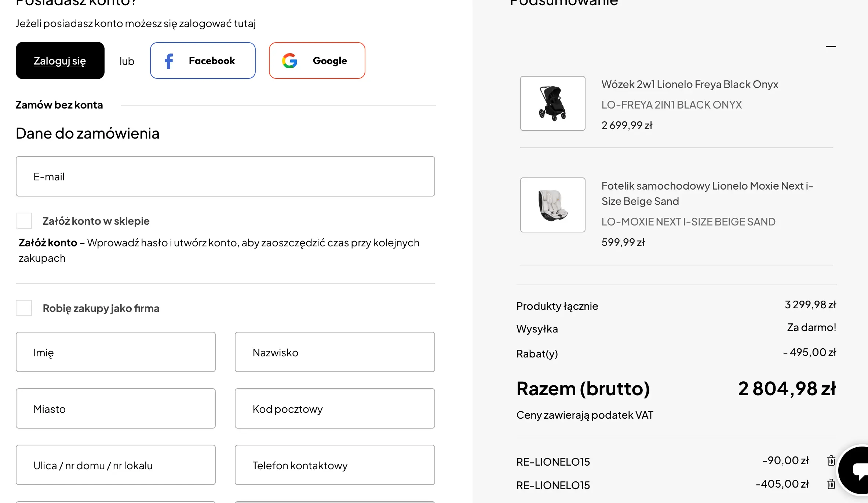Click the Za darmo! shipping value
The height and width of the screenshot is (503, 868).
click(x=812, y=327)
